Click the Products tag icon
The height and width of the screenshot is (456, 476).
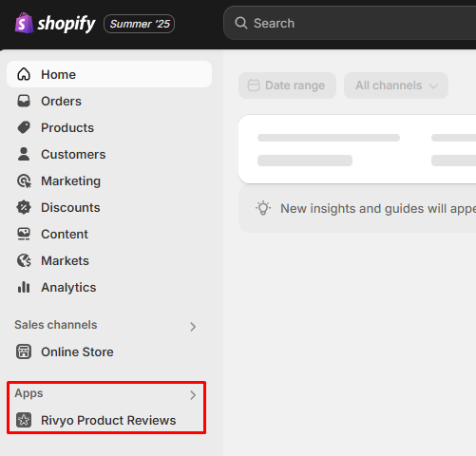[x=24, y=127]
